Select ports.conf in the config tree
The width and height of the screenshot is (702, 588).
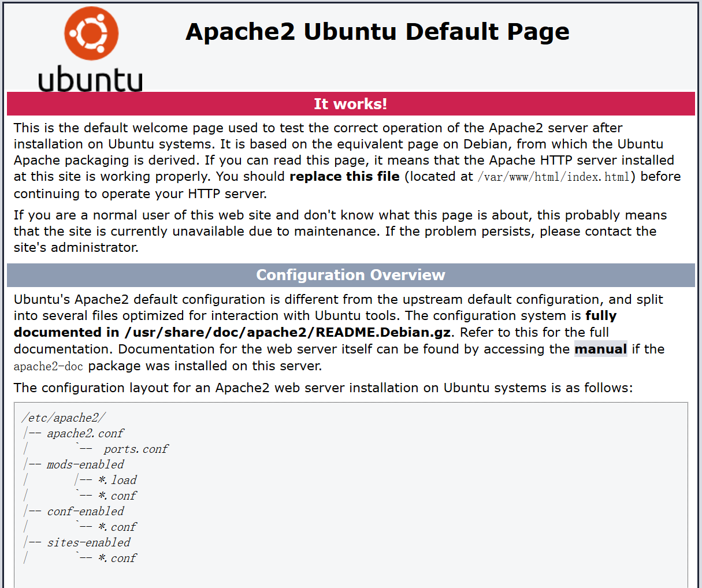click(x=136, y=449)
